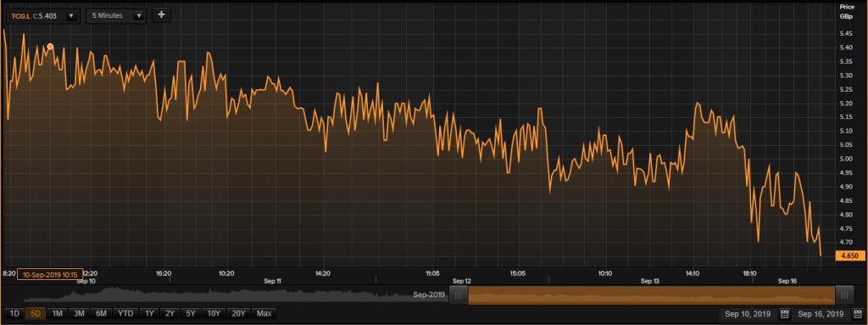Image resolution: width=868 pixels, height=325 pixels.
Task: Select 1D time range
Action: click(x=14, y=314)
